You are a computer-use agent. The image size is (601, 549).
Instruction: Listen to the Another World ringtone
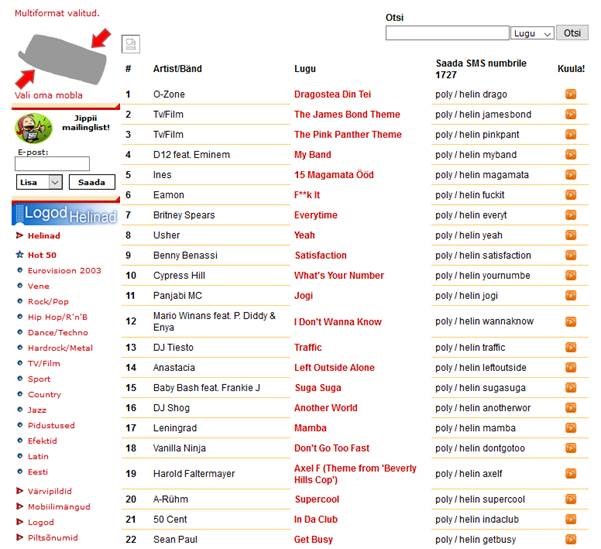point(570,408)
